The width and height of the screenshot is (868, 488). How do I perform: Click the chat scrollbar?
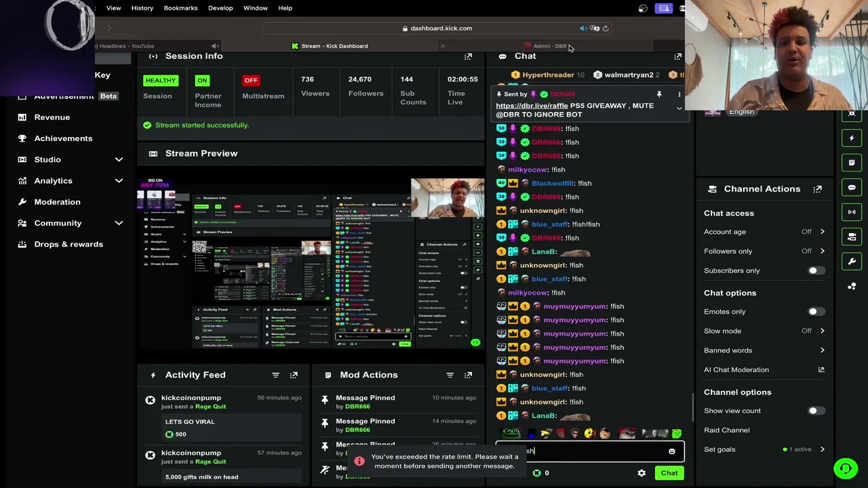coord(693,407)
